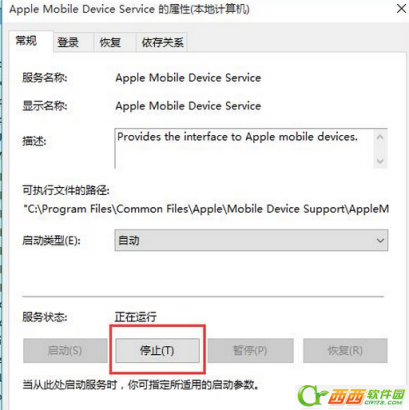This screenshot has height=410, width=409.
Task: Click the 显示名称 display name value
Action: (x=188, y=106)
